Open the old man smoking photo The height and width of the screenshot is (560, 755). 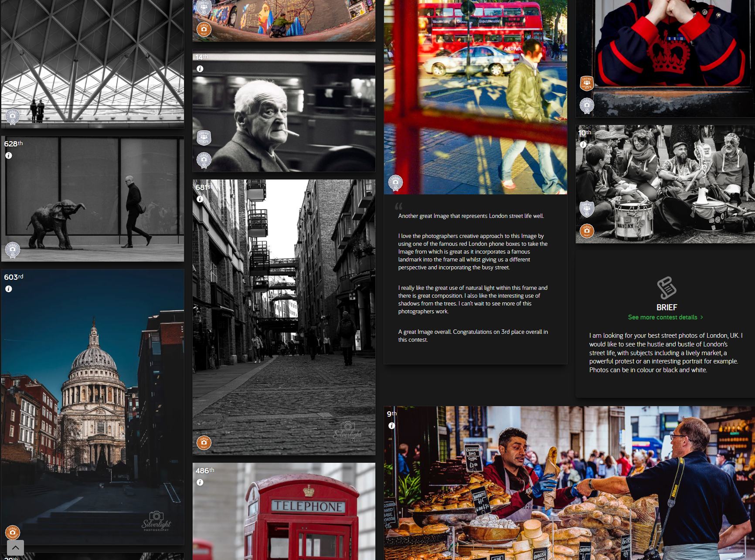(284, 111)
